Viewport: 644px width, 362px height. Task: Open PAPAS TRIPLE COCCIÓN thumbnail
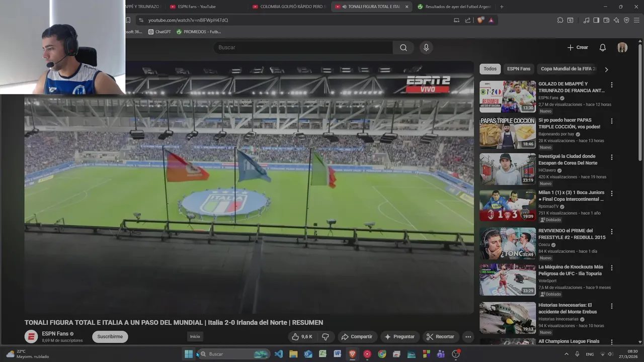point(508,133)
